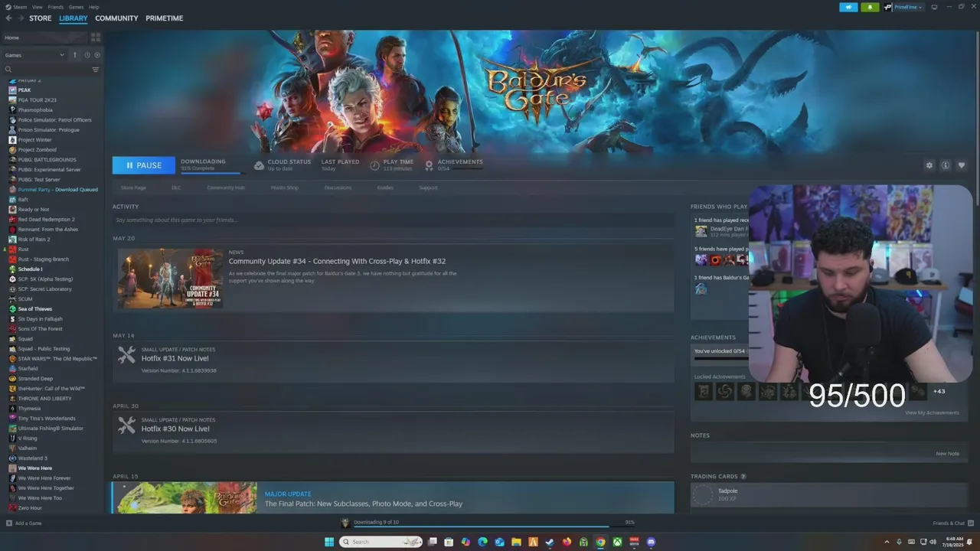The height and width of the screenshot is (551, 980).
Task: Open the DLC link
Action: pos(176,187)
